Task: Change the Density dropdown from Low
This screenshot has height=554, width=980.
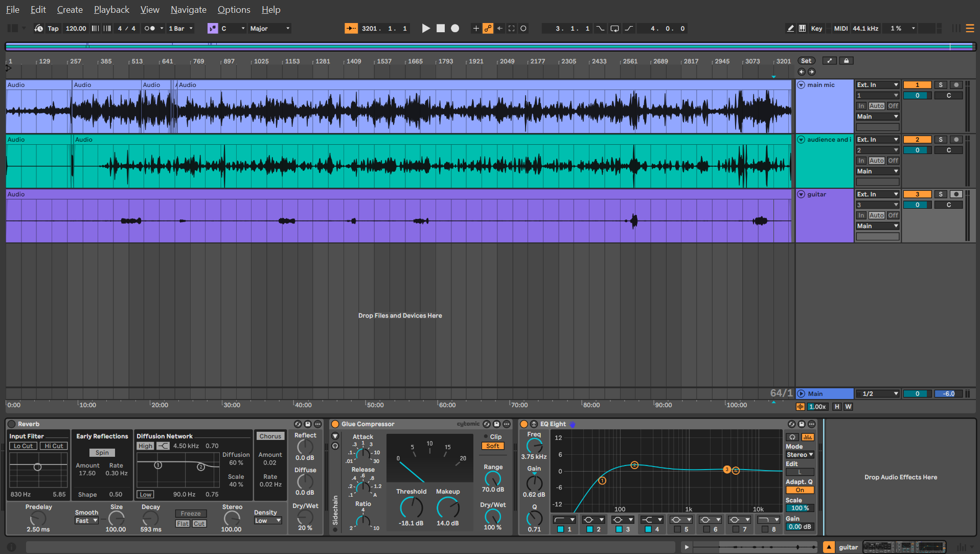Action: pos(268,520)
